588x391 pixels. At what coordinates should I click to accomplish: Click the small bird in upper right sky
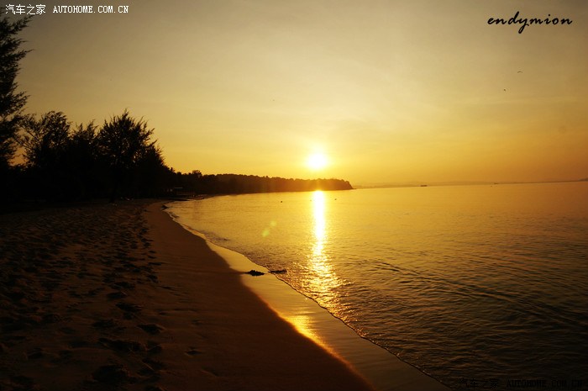pos(519,71)
